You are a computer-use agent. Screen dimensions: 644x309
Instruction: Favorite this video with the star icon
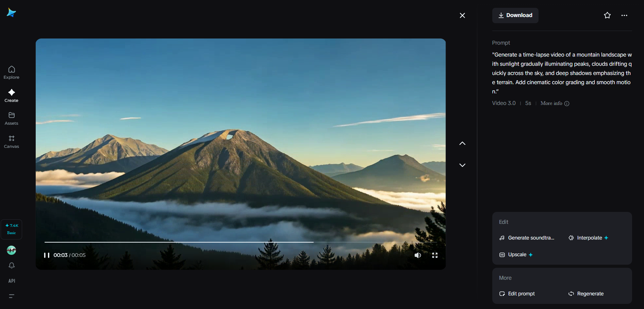[607, 15]
